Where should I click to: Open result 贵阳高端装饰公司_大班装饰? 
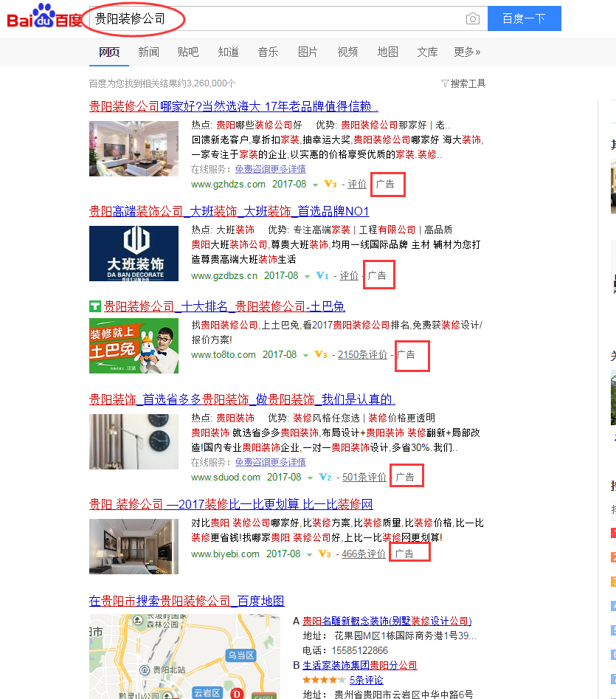pos(229,211)
